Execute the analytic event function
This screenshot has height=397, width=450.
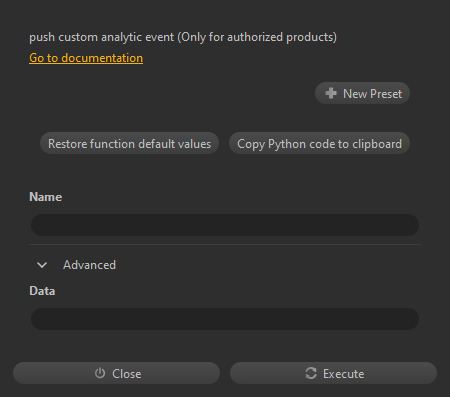[x=333, y=373]
